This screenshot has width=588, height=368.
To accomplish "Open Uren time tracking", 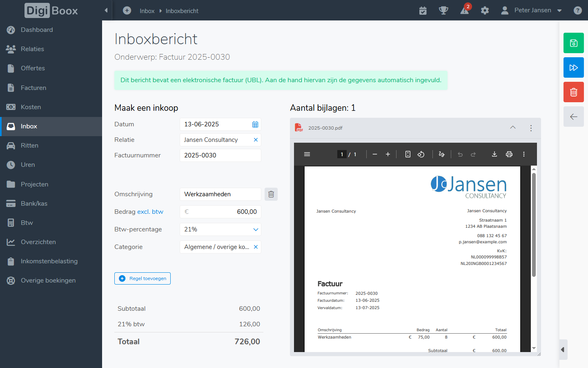I will pos(51,165).
